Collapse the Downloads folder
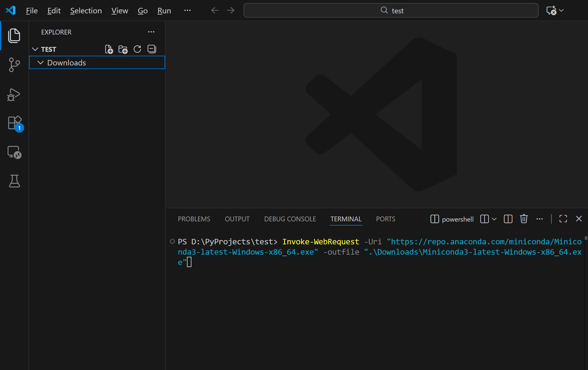The image size is (588, 370). [41, 63]
